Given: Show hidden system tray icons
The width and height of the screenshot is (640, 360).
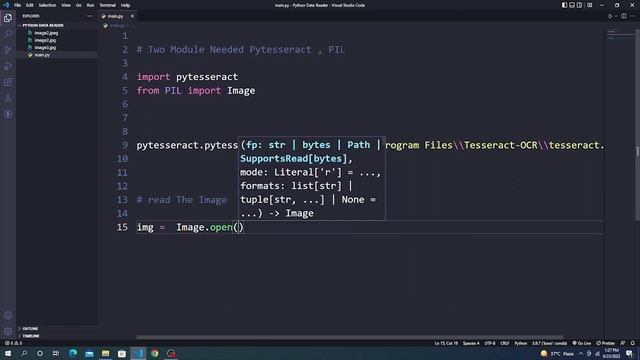Looking at the screenshot, I should point(581,353).
